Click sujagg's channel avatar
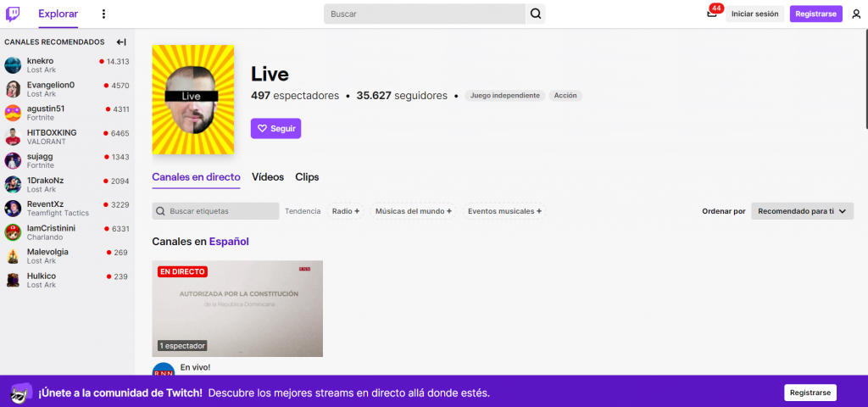 click(x=13, y=160)
